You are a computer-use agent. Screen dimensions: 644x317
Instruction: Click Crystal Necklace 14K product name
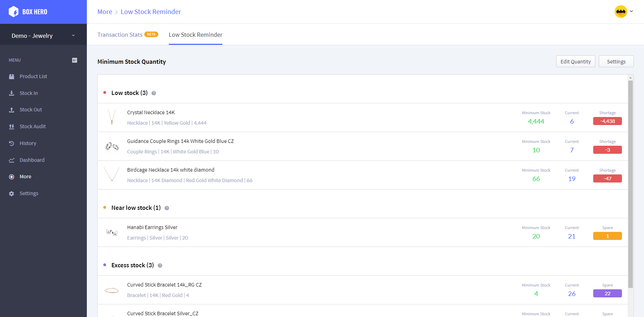click(151, 112)
